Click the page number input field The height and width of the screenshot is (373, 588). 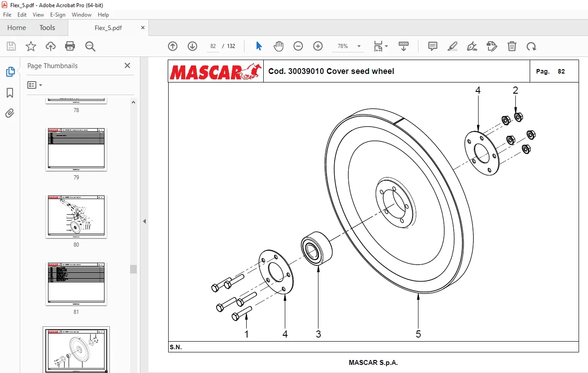click(x=213, y=46)
